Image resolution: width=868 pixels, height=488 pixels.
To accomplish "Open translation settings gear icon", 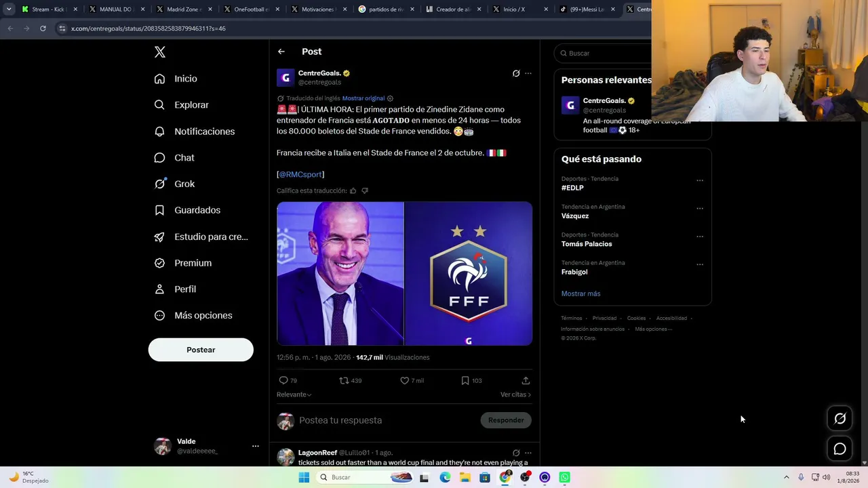I will 390,98.
